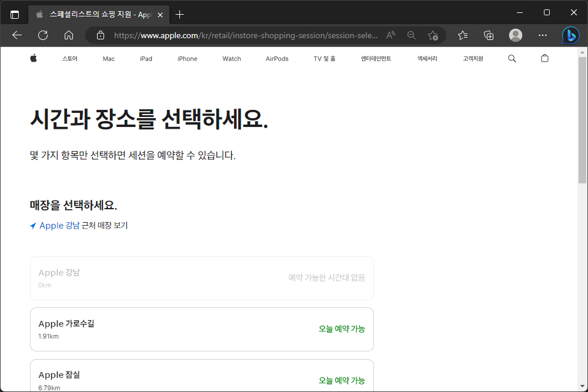The width and height of the screenshot is (588, 392).
Task: Open the 고객지원 menu
Action: [473, 58]
